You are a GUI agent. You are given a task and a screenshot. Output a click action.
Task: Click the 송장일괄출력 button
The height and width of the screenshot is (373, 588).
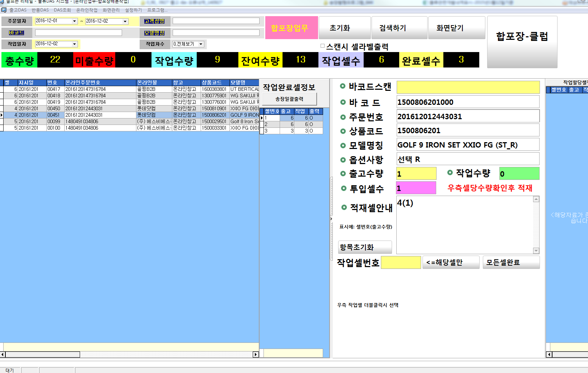(289, 99)
